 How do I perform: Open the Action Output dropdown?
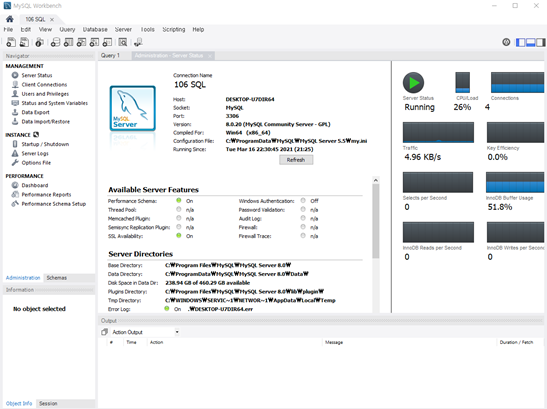point(177,332)
